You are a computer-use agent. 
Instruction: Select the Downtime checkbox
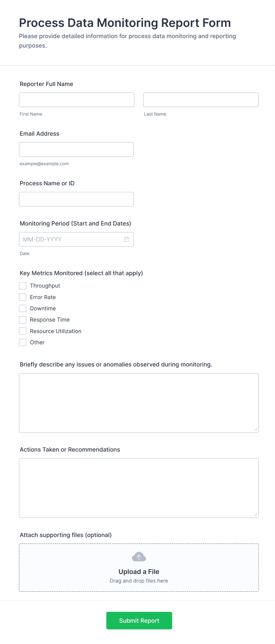pyautogui.click(x=22, y=308)
